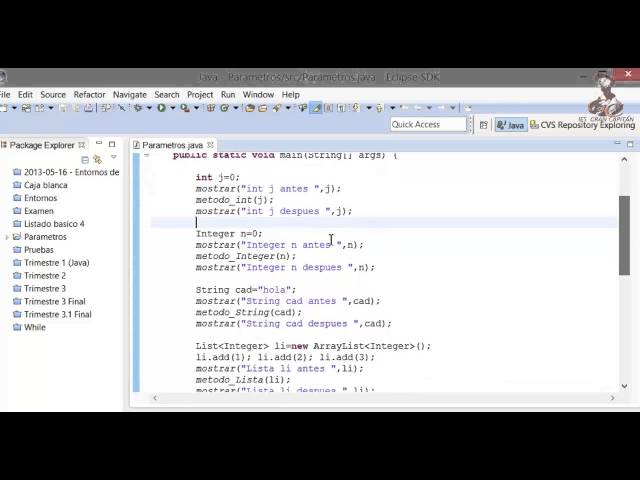Viewport: 640px width, 480px height.
Task: Click the Open Task folder icon
Action: click(262, 108)
